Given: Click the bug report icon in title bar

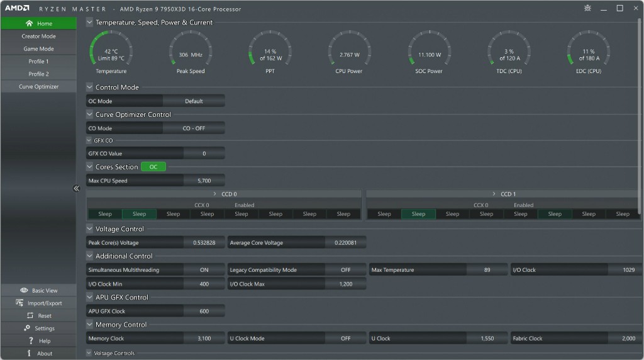Looking at the screenshot, I should pos(587,8).
